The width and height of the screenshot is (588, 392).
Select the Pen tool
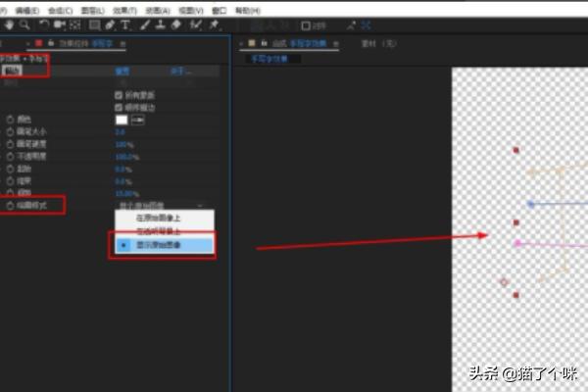(110, 25)
